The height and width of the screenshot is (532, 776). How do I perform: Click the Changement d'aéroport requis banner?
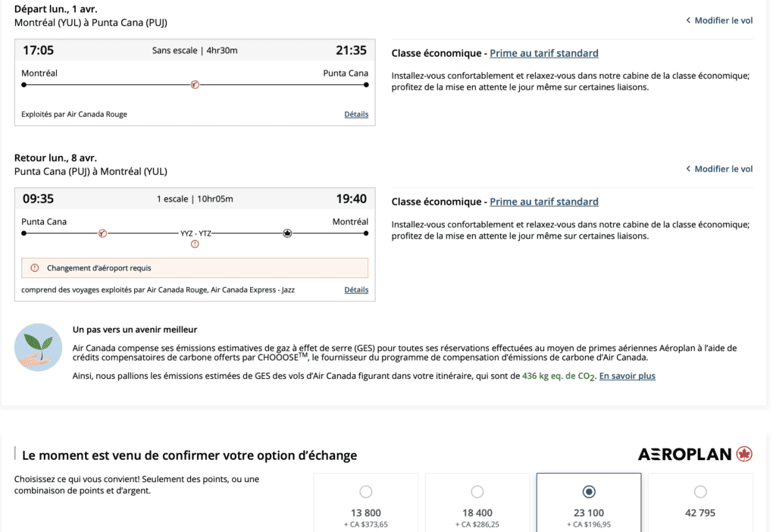coord(195,268)
